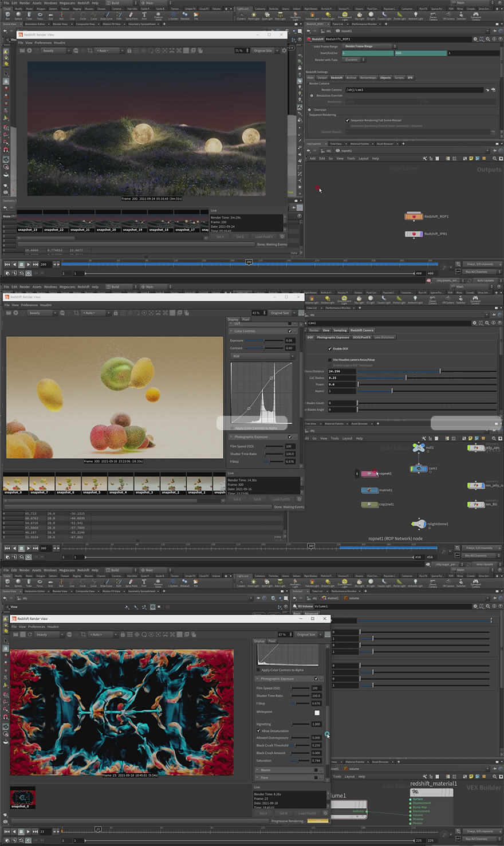504x846 pixels.
Task: Pick Torus shelf tool in moonlit hills scene
Action: pyautogui.click(x=40, y=15)
